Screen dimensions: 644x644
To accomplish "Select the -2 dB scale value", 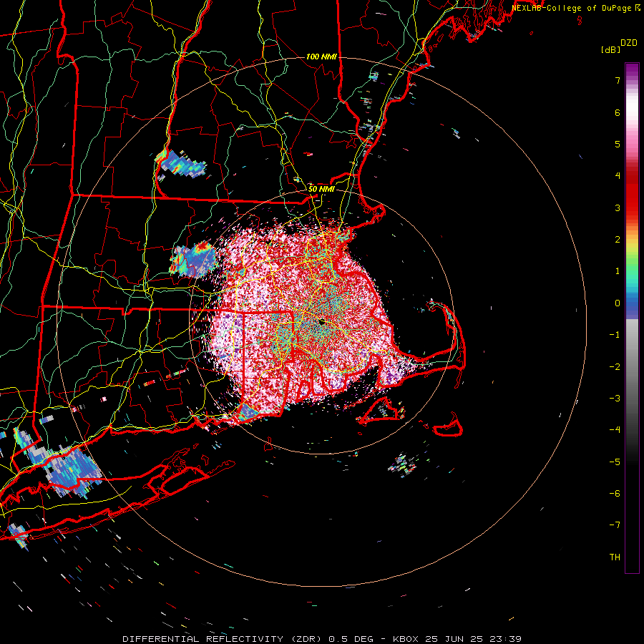I will pyautogui.click(x=615, y=366).
